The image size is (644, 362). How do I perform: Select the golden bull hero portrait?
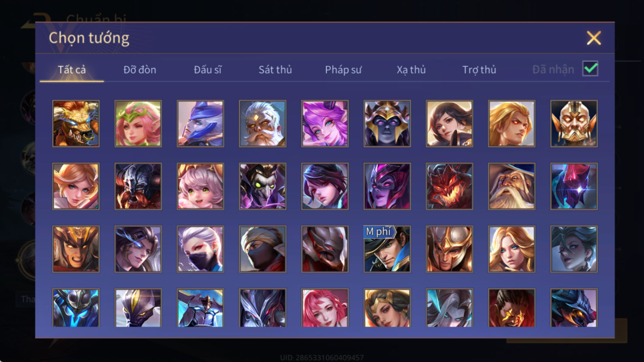point(76,124)
